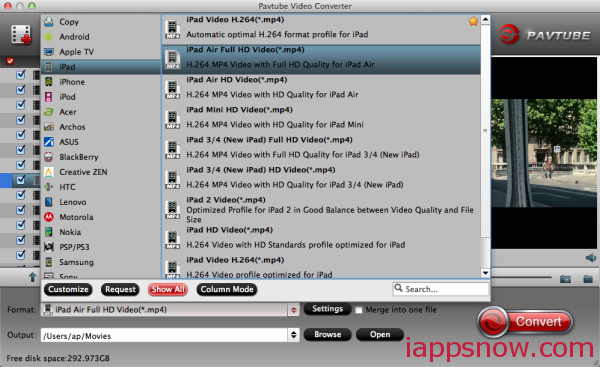Click the big red Convert button
Image resolution: width=600 pixels, height=367 pixels.
click(525, 321)
